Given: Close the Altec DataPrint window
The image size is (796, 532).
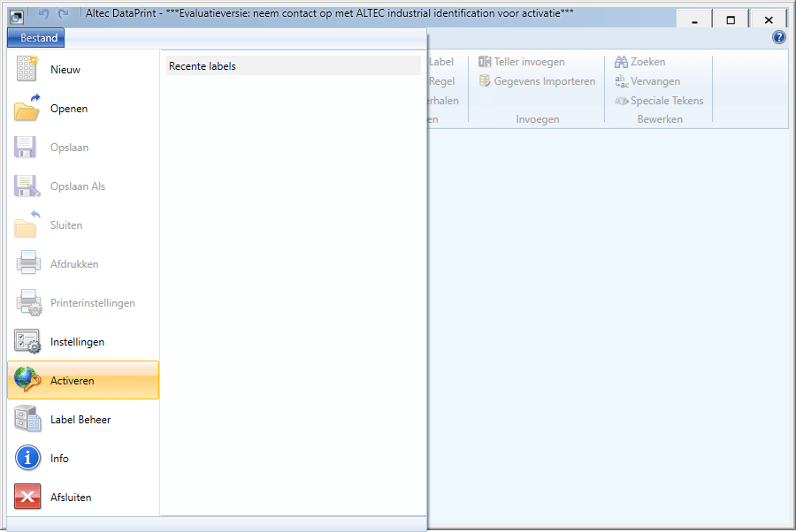Looking at the screenshot, I should 768,19.
